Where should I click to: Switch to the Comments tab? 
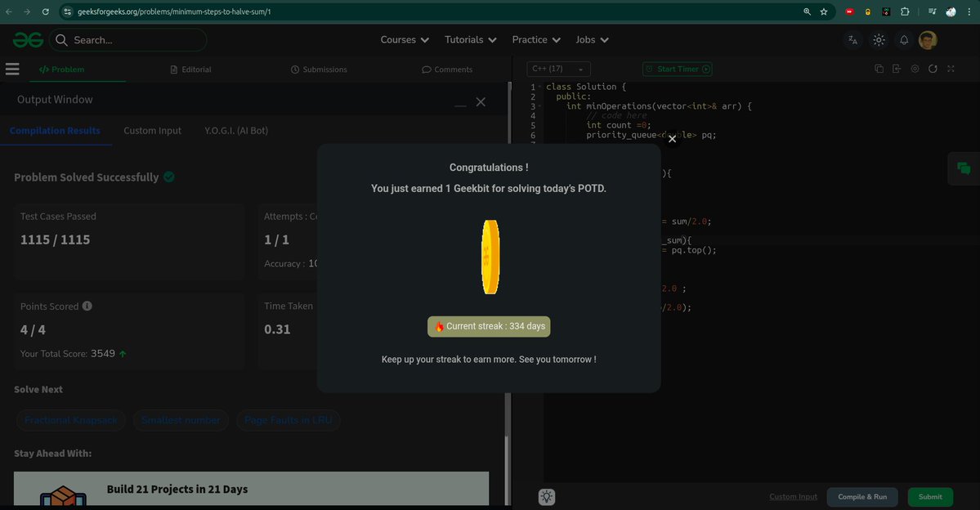[447, 69]
